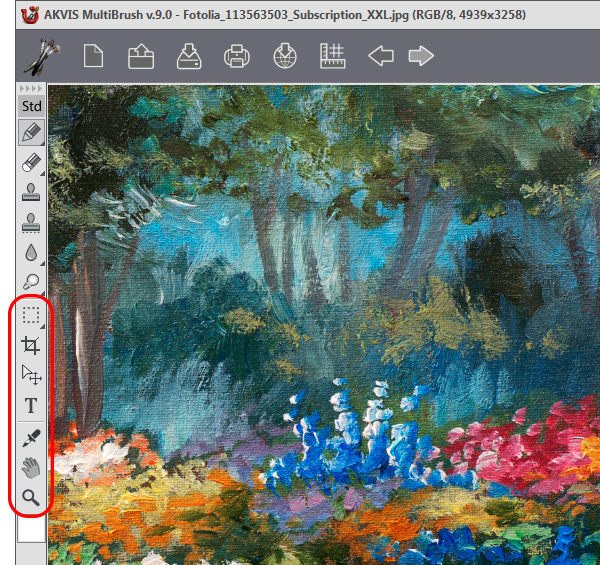Select the Zoom magnifier tool

31,498
